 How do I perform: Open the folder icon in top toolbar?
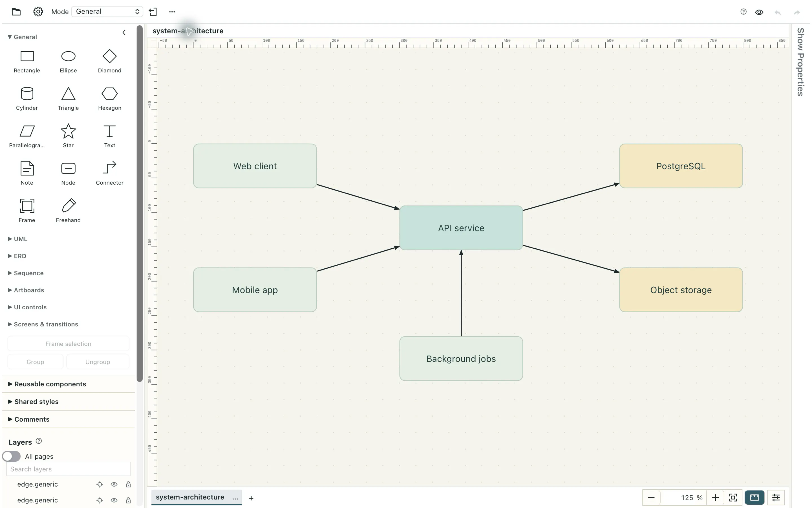tap(16, 12)
